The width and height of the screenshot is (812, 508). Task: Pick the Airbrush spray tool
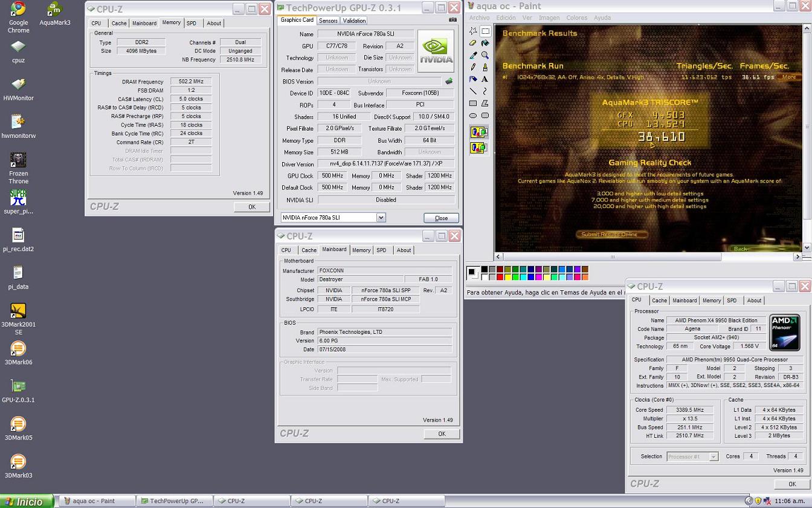473,79
